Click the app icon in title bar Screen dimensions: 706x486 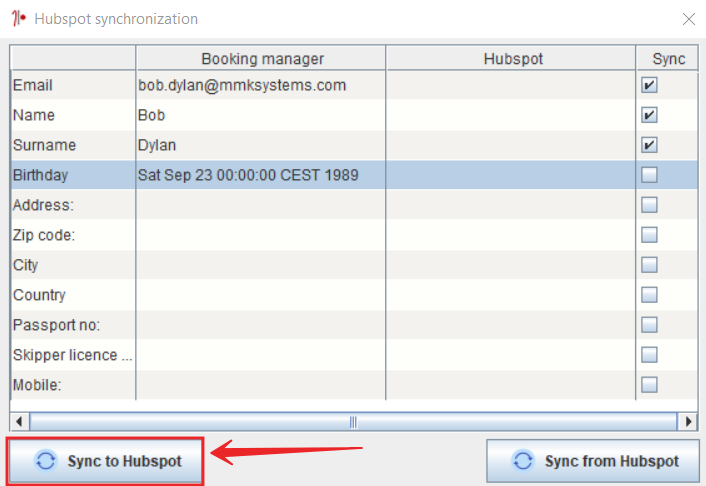(x=18, y=18)
